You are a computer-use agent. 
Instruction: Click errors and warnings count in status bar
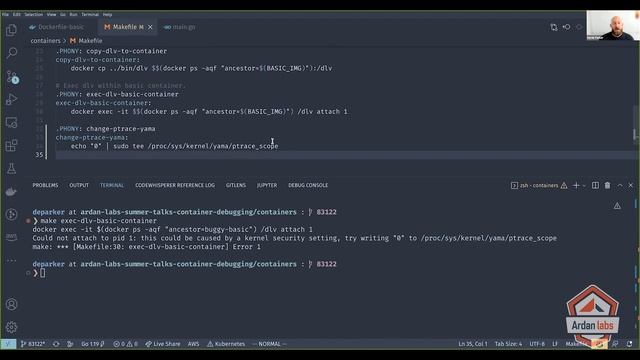point(125,344)
